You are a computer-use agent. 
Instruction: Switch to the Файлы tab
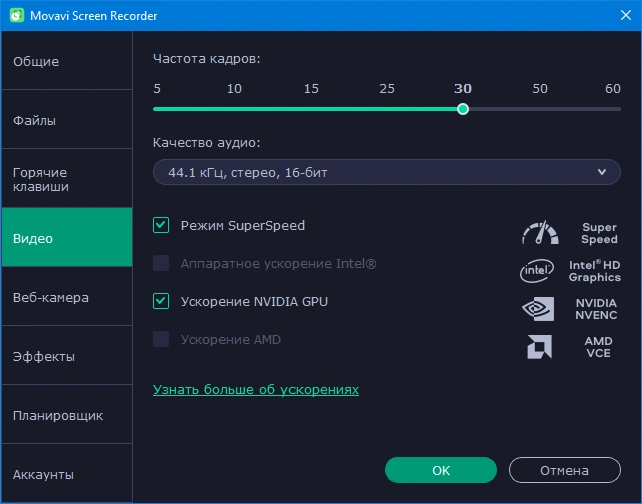[67, 120]
